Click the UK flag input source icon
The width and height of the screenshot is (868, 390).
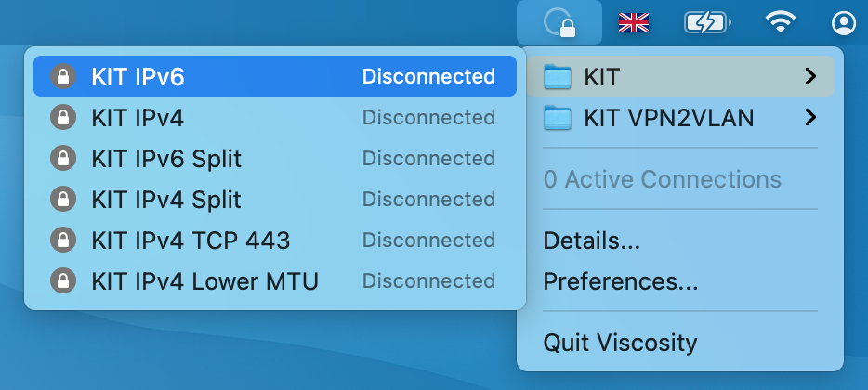point(634,22)
